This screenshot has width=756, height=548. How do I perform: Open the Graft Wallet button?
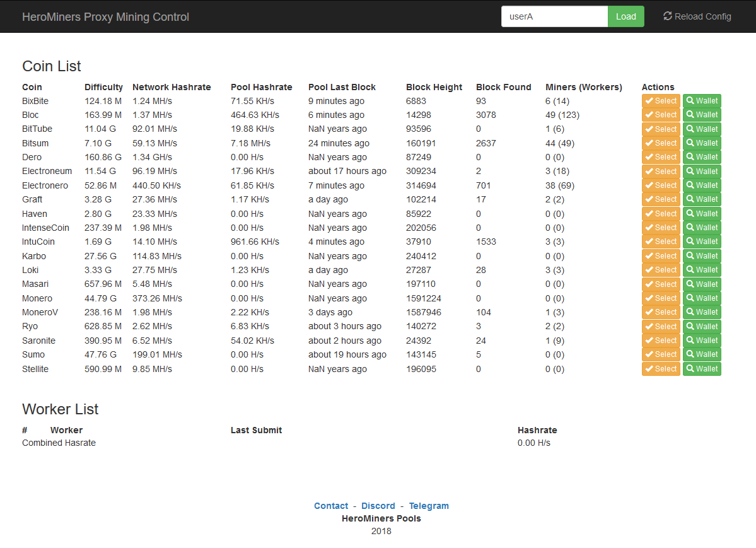702,199
